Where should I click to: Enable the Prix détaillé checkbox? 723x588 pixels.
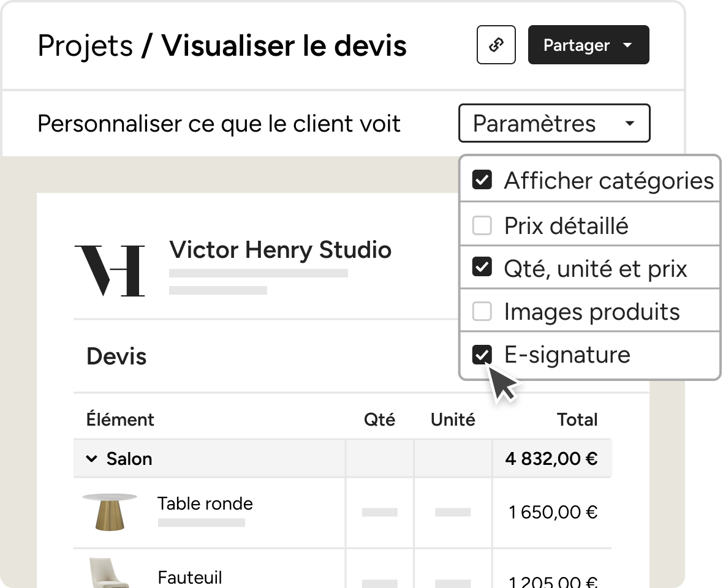click(482, 225)
